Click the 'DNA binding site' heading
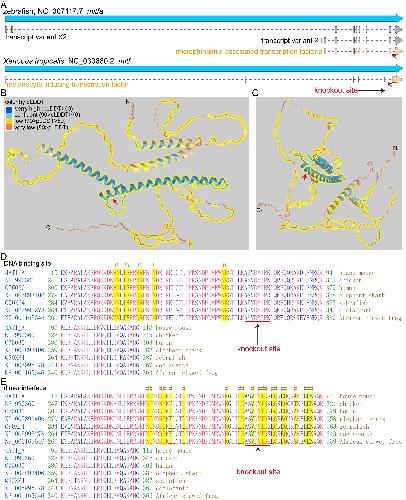406x500 pixels. [x=28, y=264]
